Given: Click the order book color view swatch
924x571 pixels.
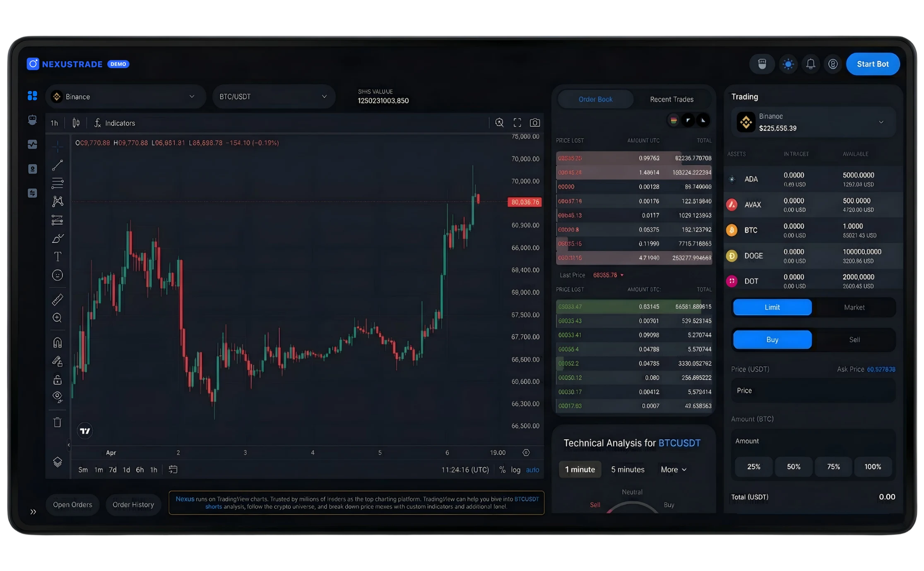Looking at the screenshot, I should (674, 120).
